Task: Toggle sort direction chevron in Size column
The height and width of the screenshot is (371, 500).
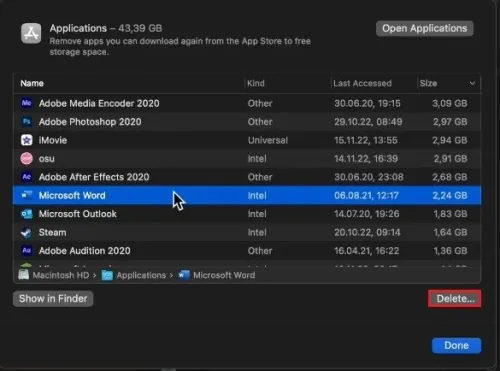Action: coord(472,83)
